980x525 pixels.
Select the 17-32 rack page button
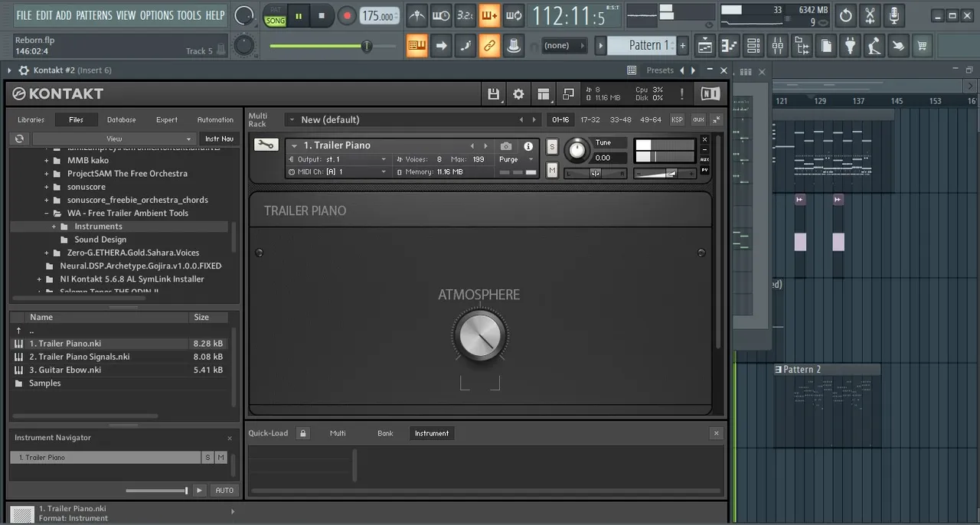click(590, 119)
